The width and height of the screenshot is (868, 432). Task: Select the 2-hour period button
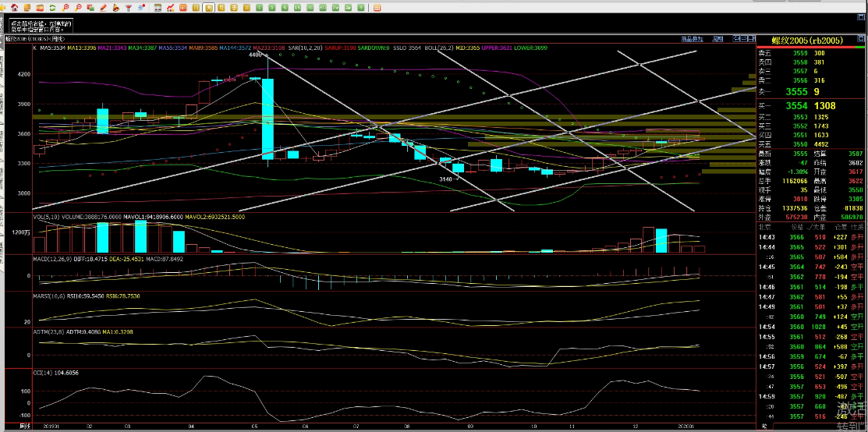pyautogui.click(x=335, y=8)
